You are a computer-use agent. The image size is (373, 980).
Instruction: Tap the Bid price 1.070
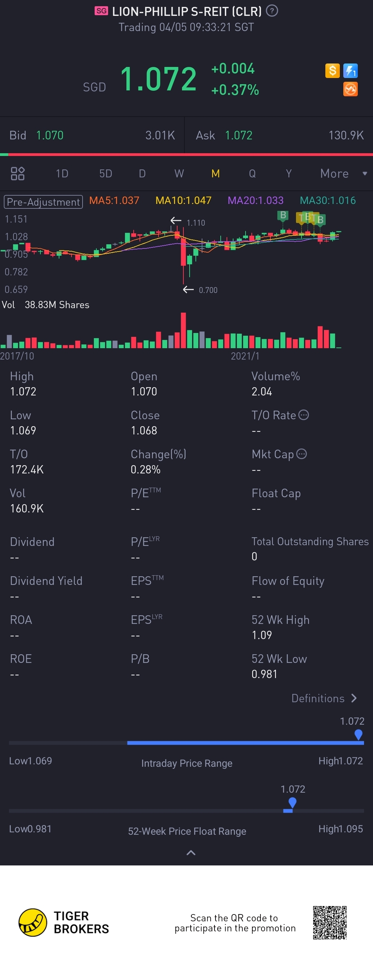coord(50,135)
